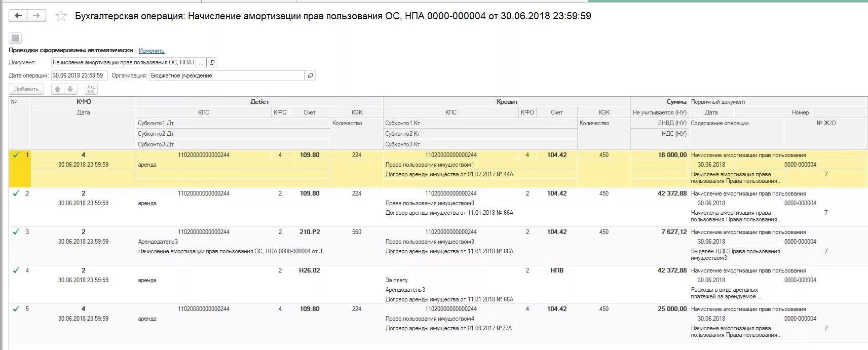The image size is (868, 350).
Task: Click debit account 210.Р2
Action: (x=310, y=232)
